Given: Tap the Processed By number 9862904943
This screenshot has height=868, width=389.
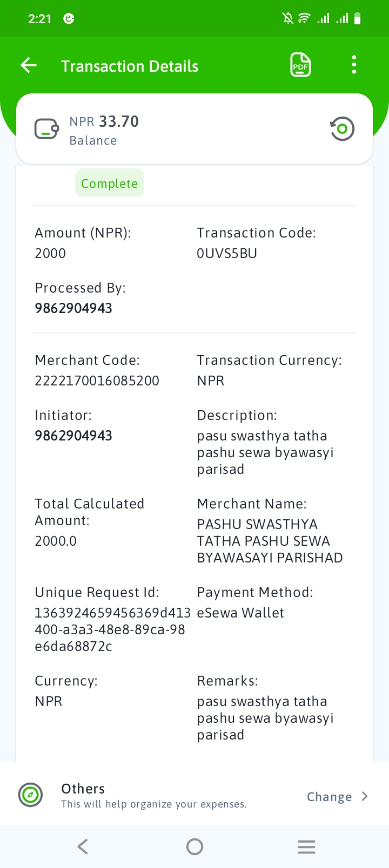Looking at the screenshot, I should tap(73, 308).
